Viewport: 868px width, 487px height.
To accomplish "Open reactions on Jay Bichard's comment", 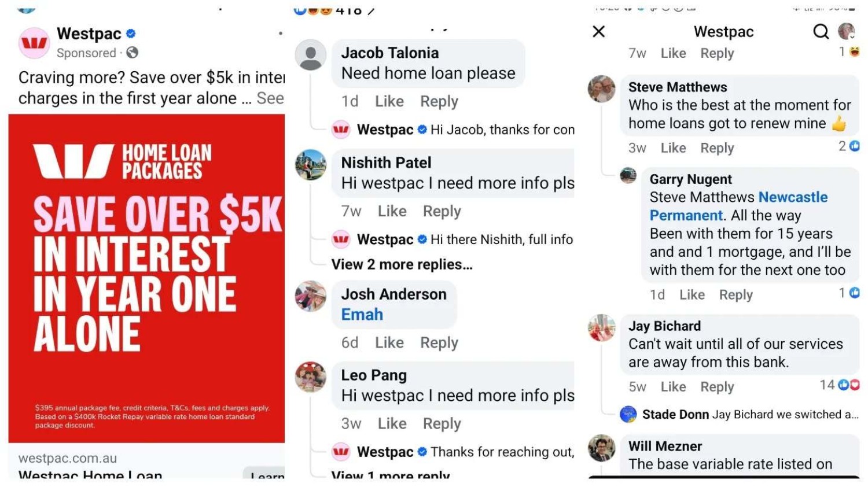I will pyautogui.click(x=840, y=385).
